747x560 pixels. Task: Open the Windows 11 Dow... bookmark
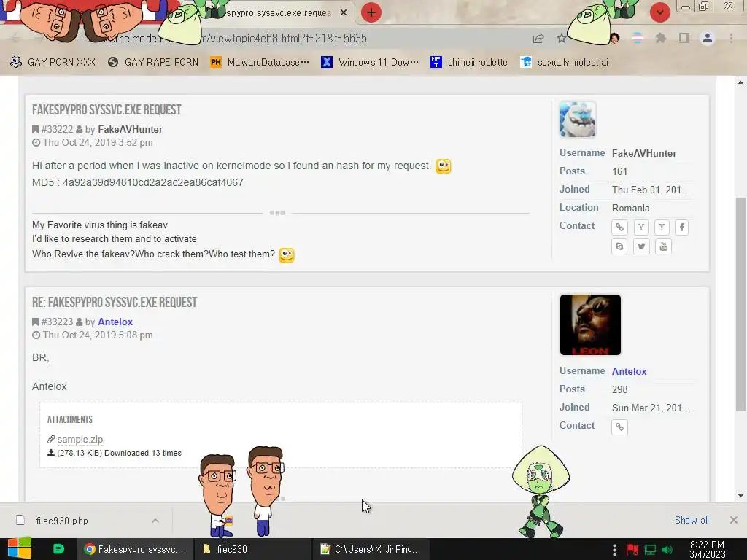point(370,63)
